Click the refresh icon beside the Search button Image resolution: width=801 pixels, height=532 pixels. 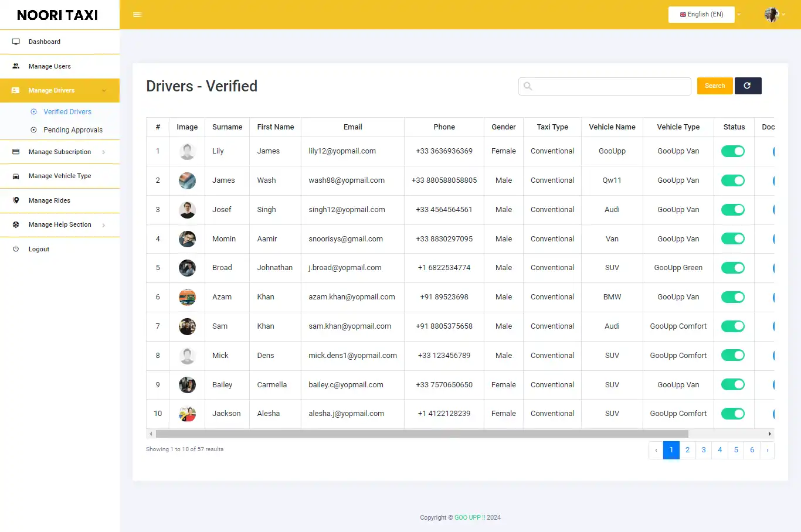(x=748, y=86)
